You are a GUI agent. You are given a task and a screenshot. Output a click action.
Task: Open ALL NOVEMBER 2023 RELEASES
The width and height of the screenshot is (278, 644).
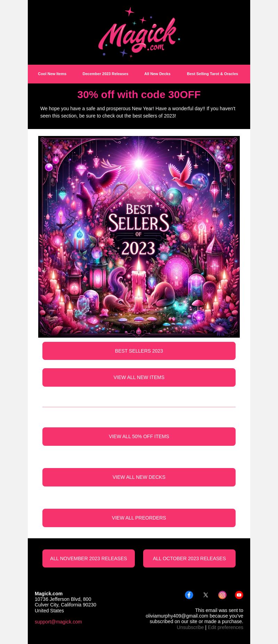pyautogui.click(x=89, y=558)
